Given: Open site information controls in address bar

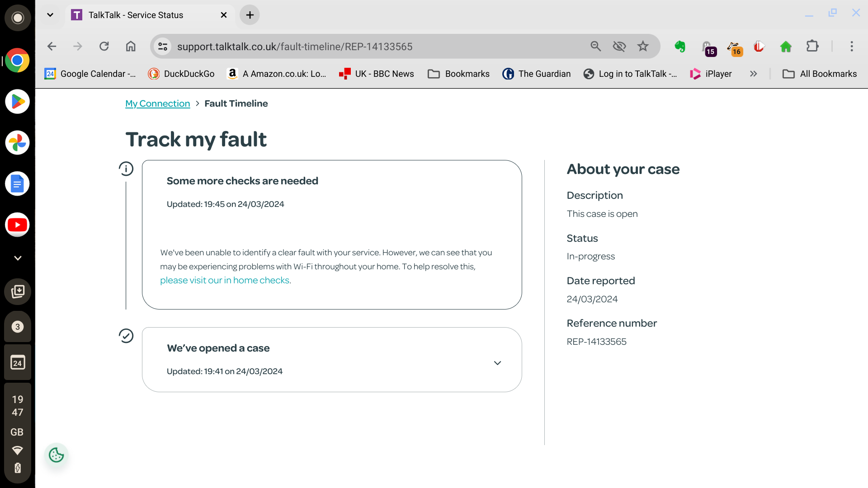Looking at the screenshot, I should 163,47.
